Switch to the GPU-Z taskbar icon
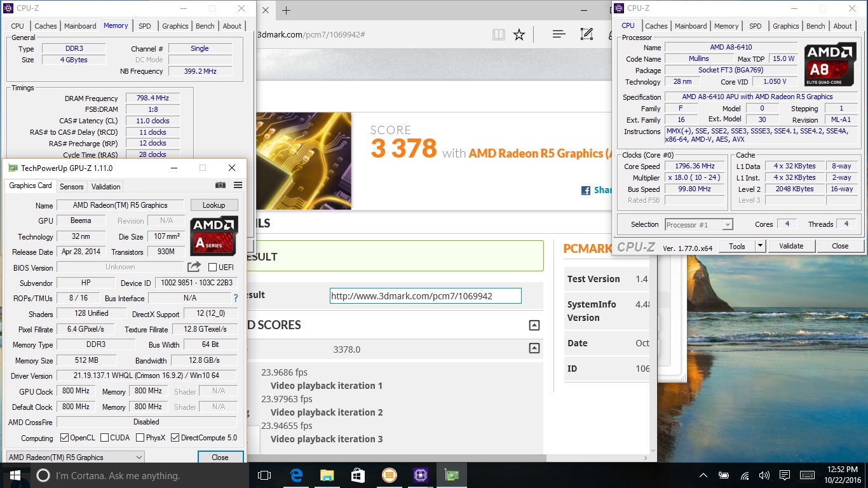Image resolution: width=868 pixels, height=488 pixels. 452,475
